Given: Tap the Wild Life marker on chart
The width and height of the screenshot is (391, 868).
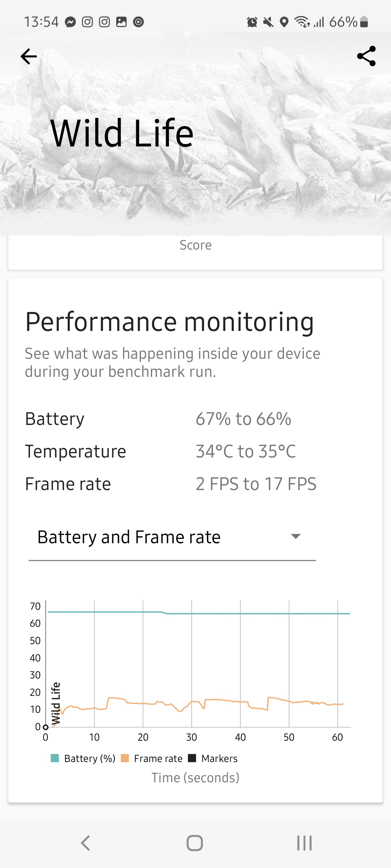Looking at the screenshot, I should tap(55, 703).
